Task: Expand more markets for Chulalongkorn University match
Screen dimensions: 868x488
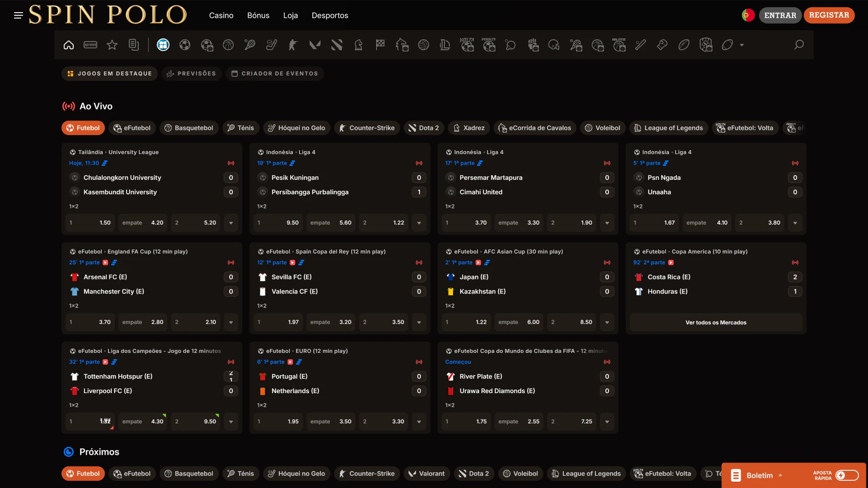Action: (231, 223)
